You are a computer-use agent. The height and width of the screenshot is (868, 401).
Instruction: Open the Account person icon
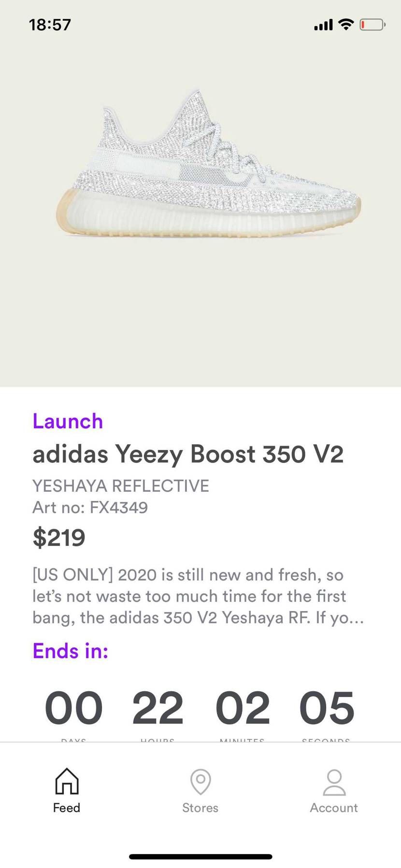334,783
